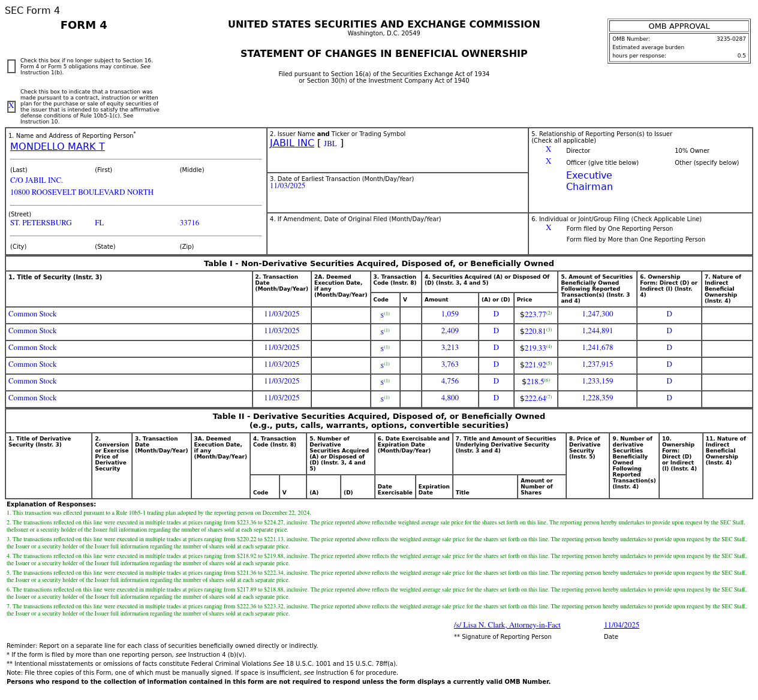
Task: Select the 1,059 shares amount cell
Action: 450,315
